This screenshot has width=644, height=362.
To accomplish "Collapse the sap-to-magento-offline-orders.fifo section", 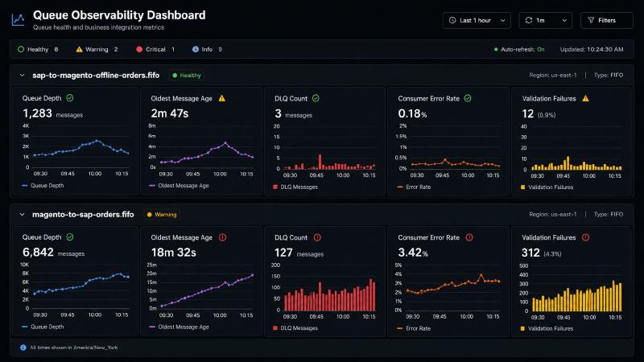I will tap(23, 76).
